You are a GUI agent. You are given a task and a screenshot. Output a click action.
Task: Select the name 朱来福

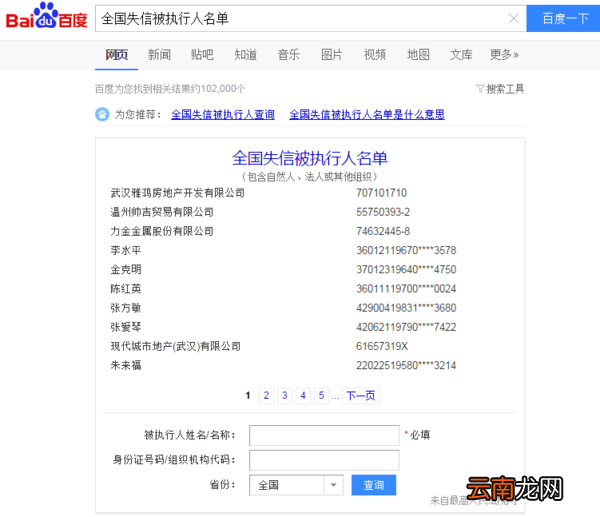pos(126,365)
